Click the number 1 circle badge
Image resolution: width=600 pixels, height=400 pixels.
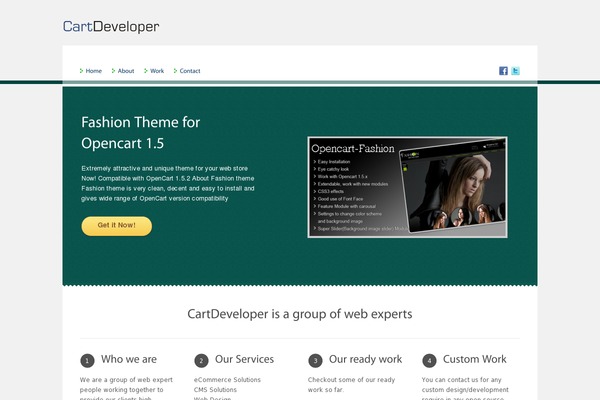(87, 361)
